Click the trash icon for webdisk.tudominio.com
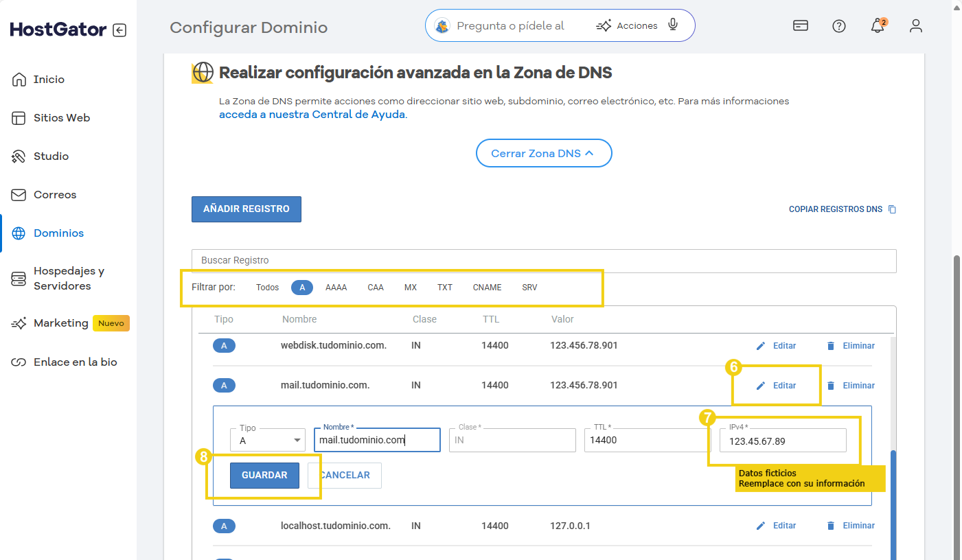The height and width of the screenshot is (560, 962). pos(831,346)
